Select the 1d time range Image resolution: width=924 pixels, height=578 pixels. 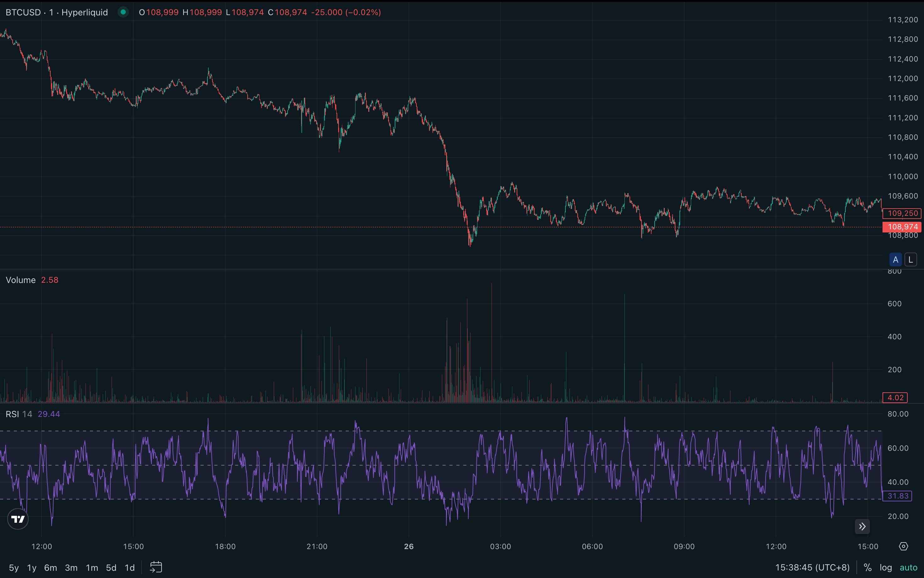(130, 568)
